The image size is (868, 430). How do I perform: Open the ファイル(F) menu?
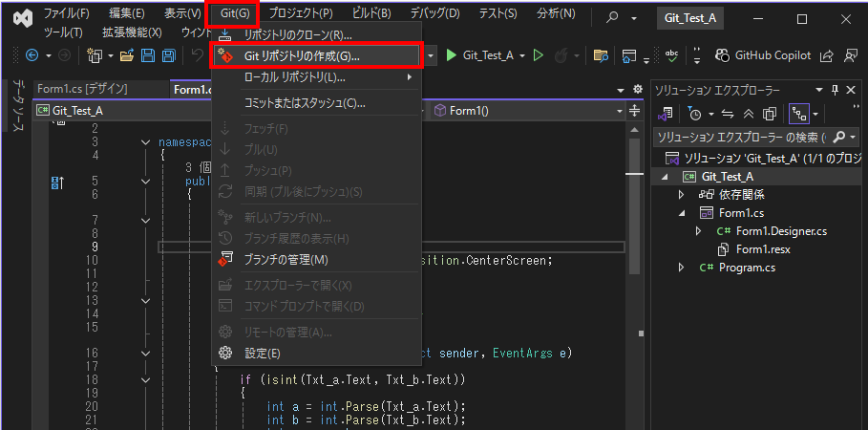tap(66, 13)
